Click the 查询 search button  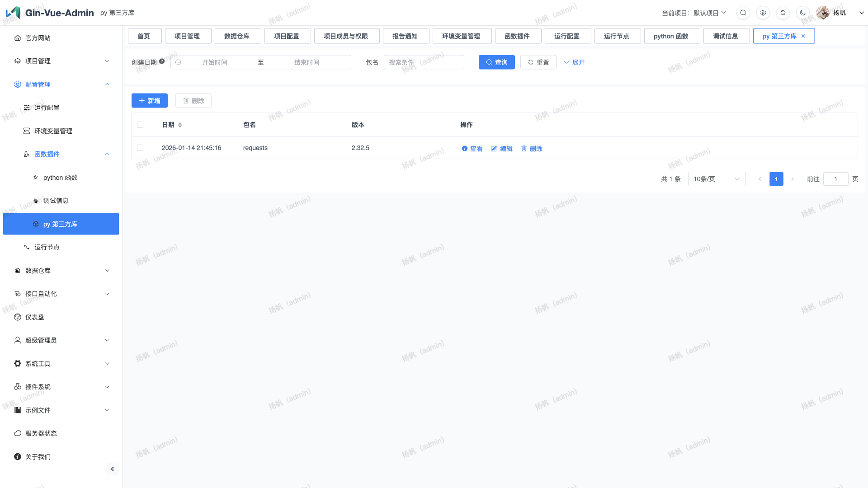click(x=497, y=62)
